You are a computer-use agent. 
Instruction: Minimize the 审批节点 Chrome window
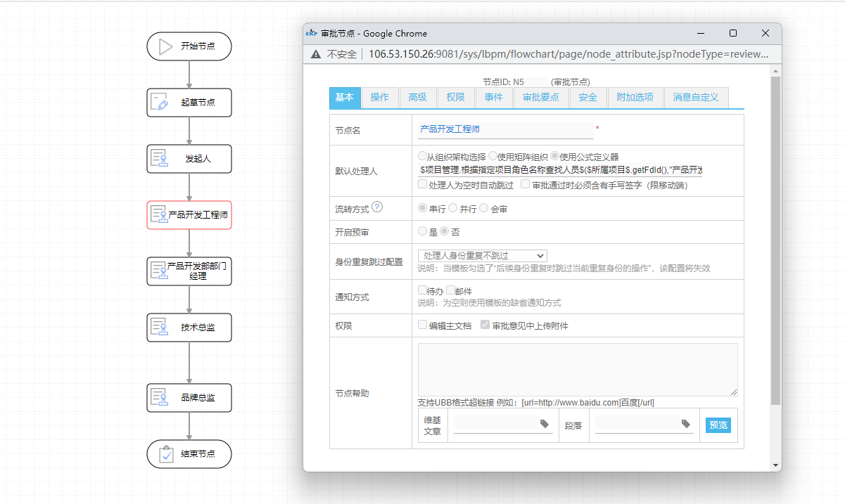coord(701,33)
